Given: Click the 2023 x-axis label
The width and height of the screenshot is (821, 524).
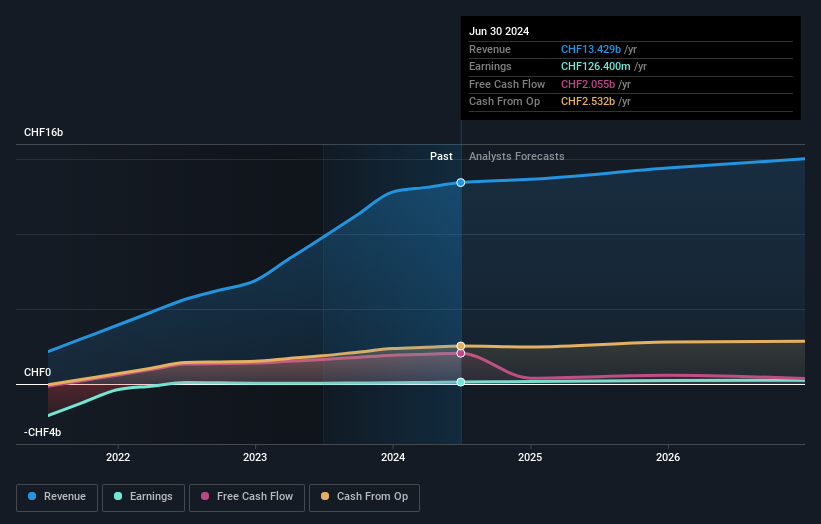Looking at the screenshot, I should click(255, 457).
